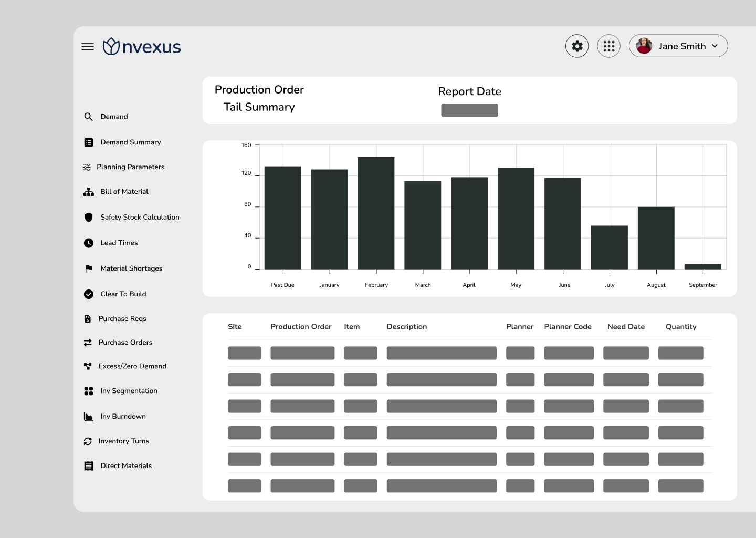The height and width of the screenshot is (538, 756).
Task: Click the Lead Times clock icon
Action: pos(88,243)
